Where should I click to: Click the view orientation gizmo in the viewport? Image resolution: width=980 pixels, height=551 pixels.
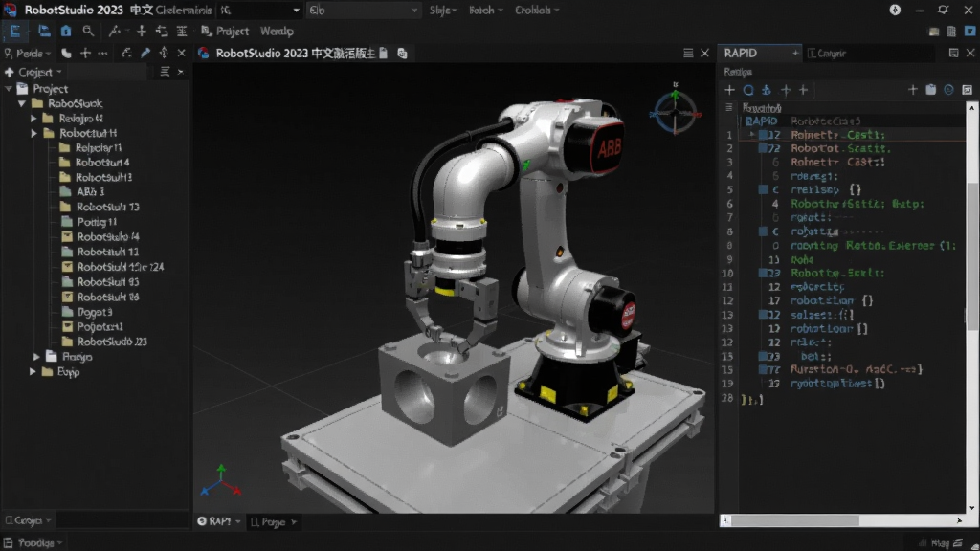pyautogui.click(x=675, y=111)
